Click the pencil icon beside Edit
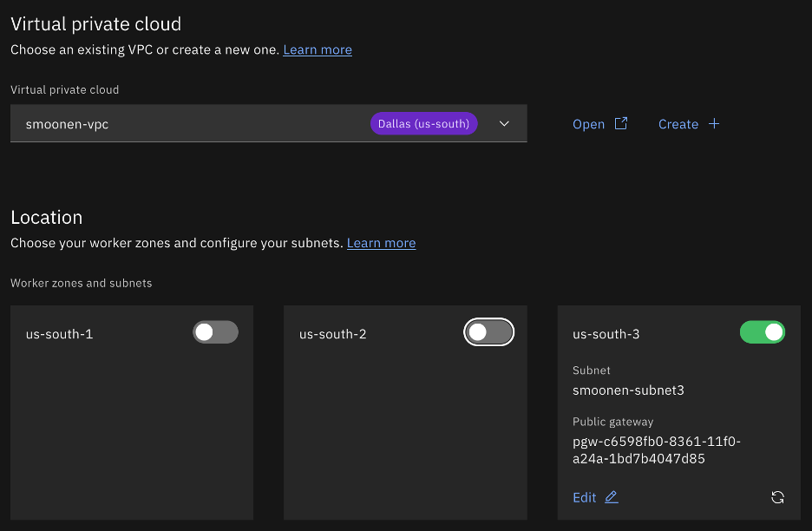Screen dimensions: 812x531 pos(612,497)
